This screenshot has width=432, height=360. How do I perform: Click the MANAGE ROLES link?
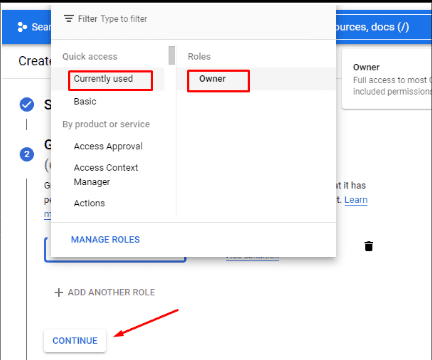pyautogui.click(x=105, y=240)
